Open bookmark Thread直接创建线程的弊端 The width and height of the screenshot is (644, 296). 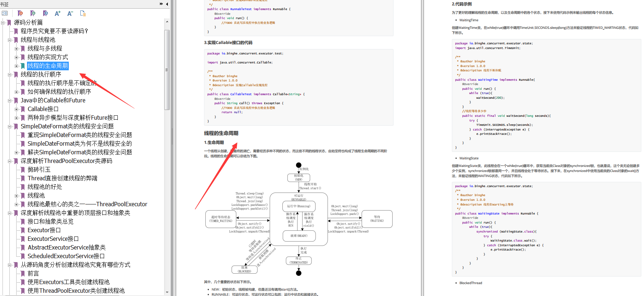(62, 178)
